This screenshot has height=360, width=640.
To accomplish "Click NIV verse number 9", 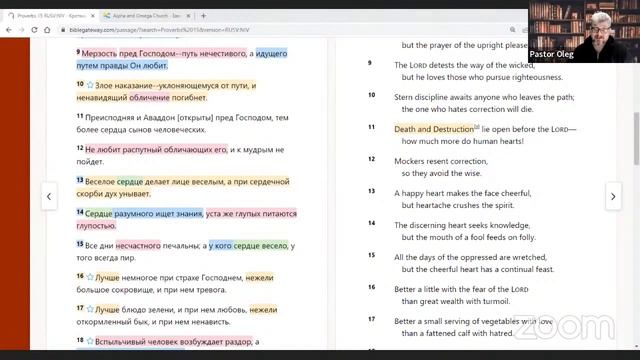I will pos(370,63).
